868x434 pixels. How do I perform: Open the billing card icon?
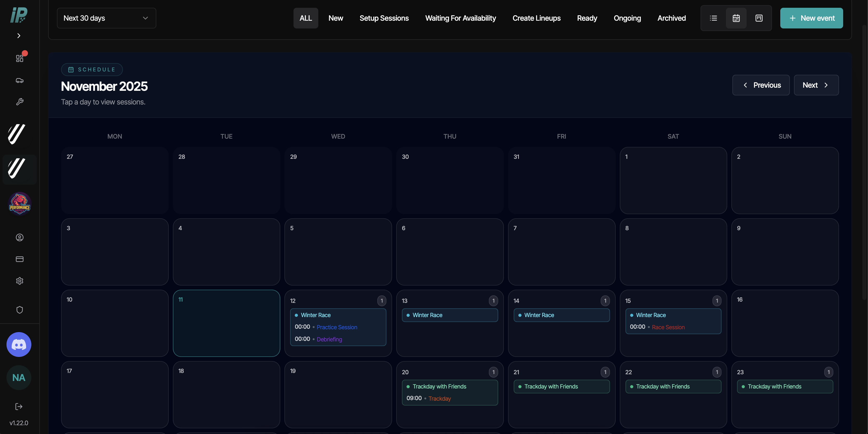click(x=20, y=259)
